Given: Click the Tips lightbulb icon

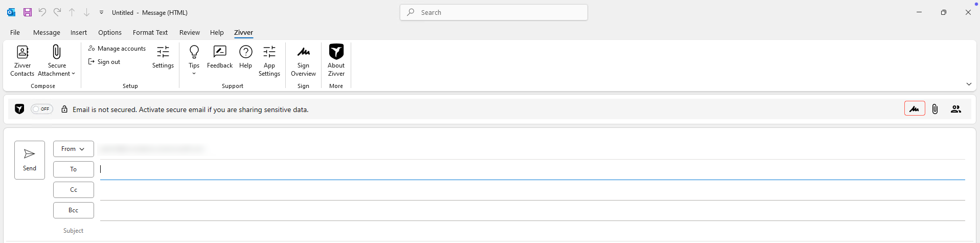Looking at the screenshot, I should coord(194,52).
